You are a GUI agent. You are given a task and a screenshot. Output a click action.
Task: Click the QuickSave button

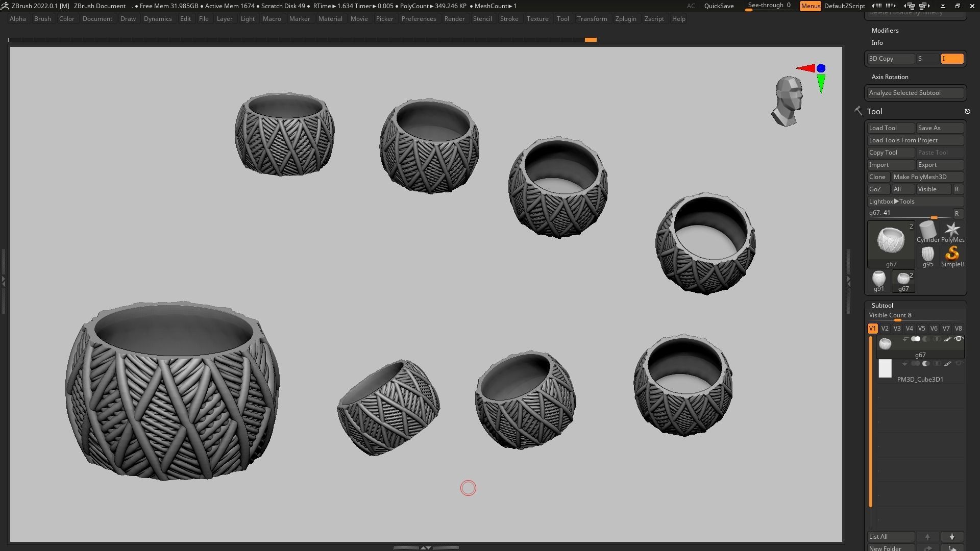(719, 6)
